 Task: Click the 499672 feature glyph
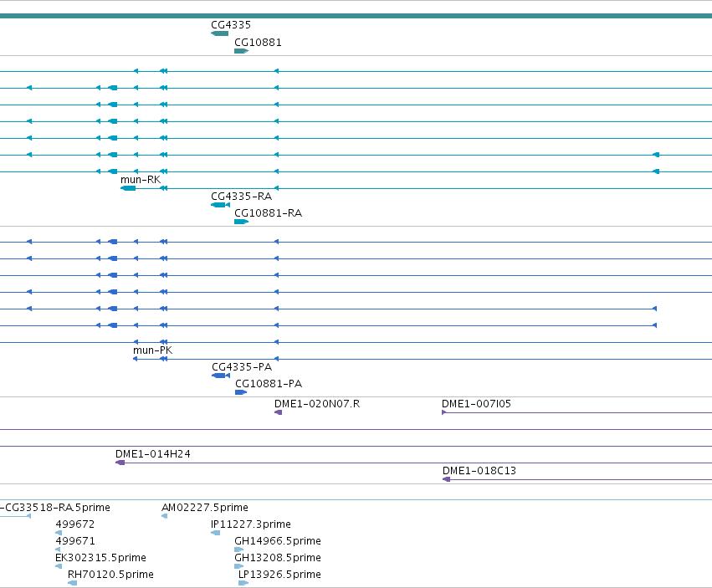(59, 533)
